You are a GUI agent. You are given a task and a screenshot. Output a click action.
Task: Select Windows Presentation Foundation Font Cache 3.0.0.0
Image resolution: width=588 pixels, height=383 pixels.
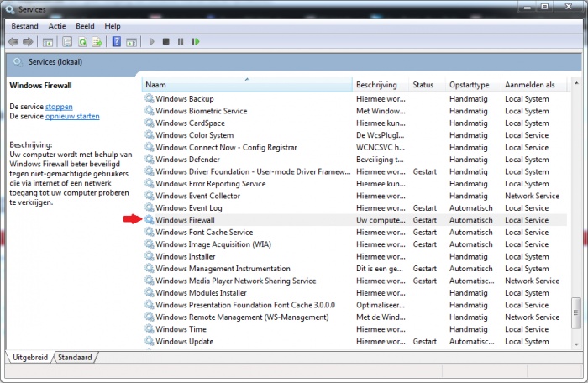point(354,305)
